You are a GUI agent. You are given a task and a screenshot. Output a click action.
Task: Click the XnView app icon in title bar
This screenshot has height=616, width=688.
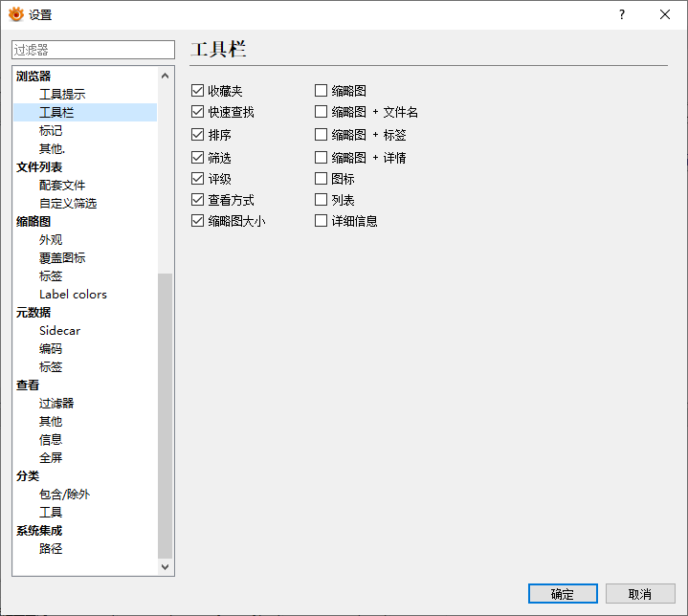[16, 14]
